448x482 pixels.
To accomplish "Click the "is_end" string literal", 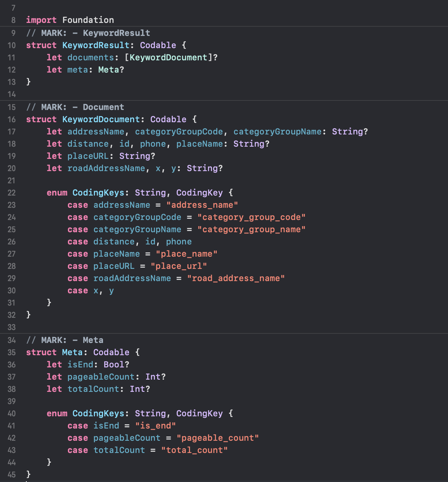I will (156, 425).
